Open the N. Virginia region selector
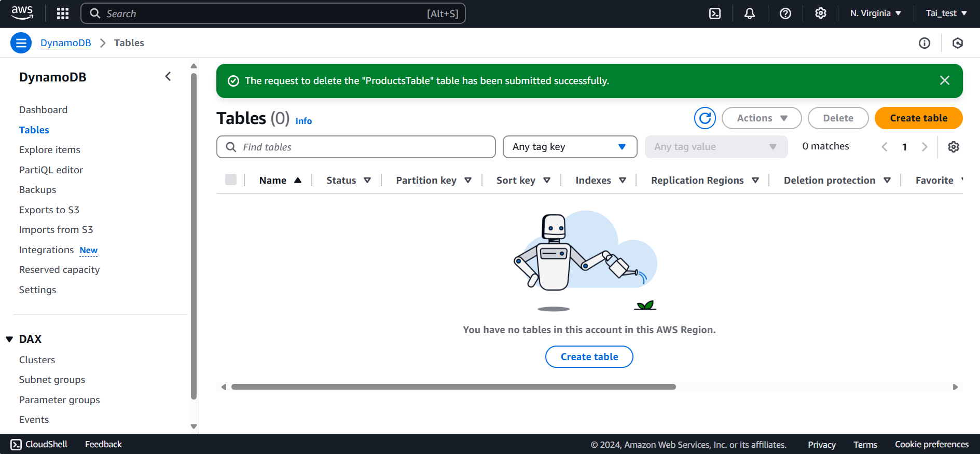Screen dimensions: 980x454 [875, 13]
